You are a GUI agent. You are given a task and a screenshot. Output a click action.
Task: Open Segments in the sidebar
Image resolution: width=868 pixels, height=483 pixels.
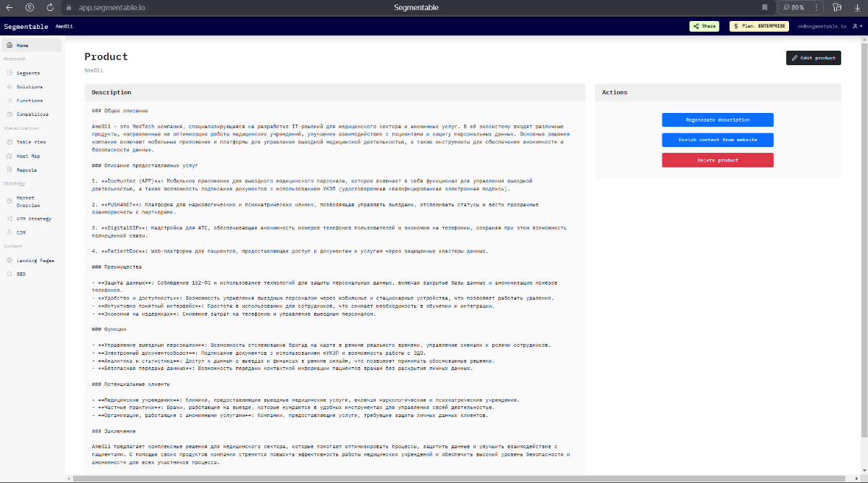click(x=28, y=73)
